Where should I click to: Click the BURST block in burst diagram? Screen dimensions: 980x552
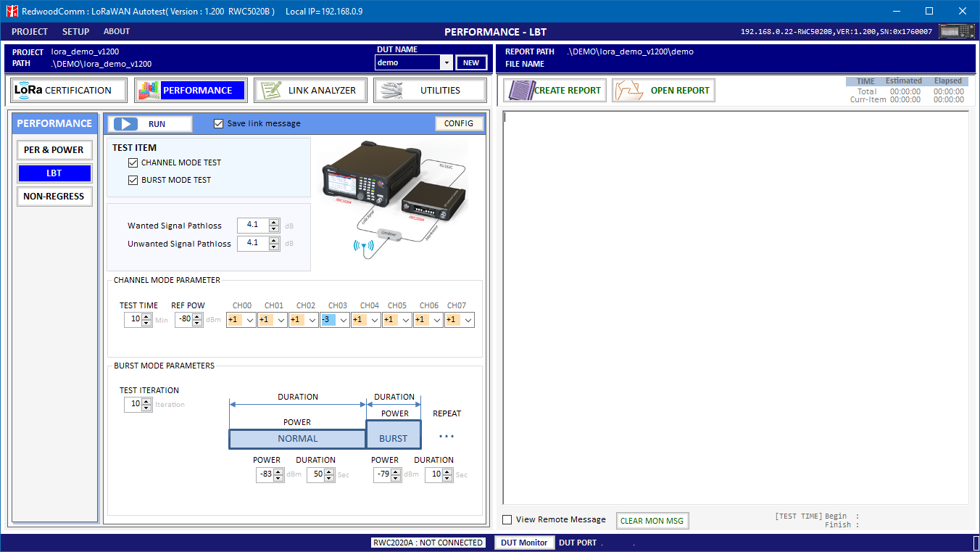[394, 434]
